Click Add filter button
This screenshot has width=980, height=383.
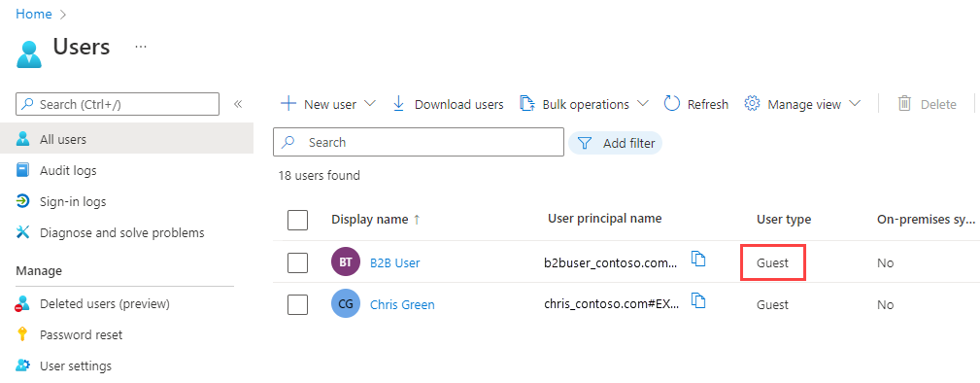point(615,143)
